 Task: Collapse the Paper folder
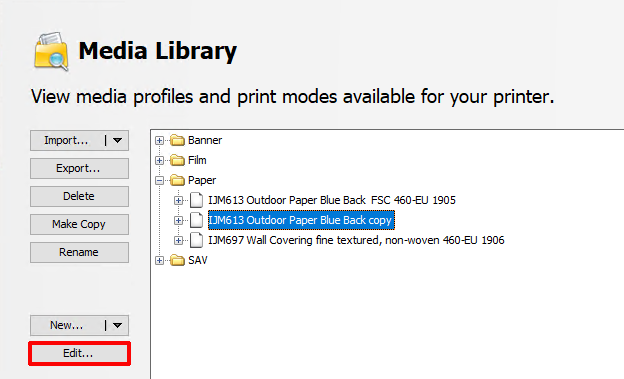(160, 181)
